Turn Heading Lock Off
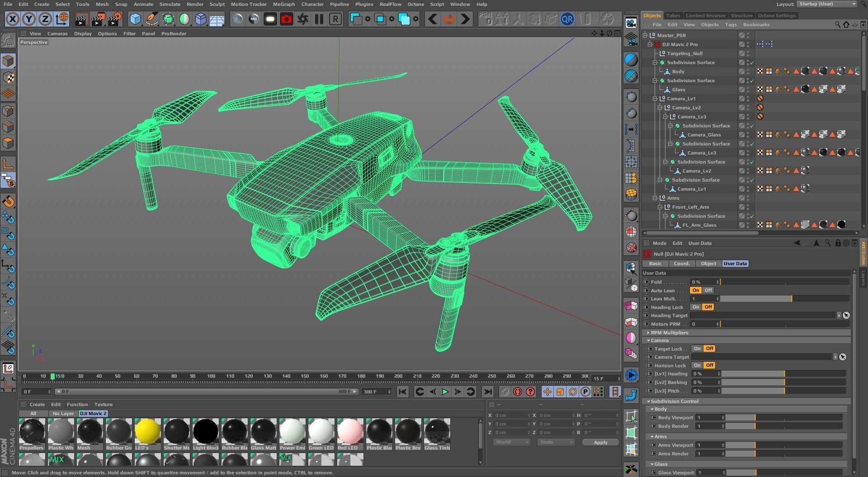 [x=708, y=307]
